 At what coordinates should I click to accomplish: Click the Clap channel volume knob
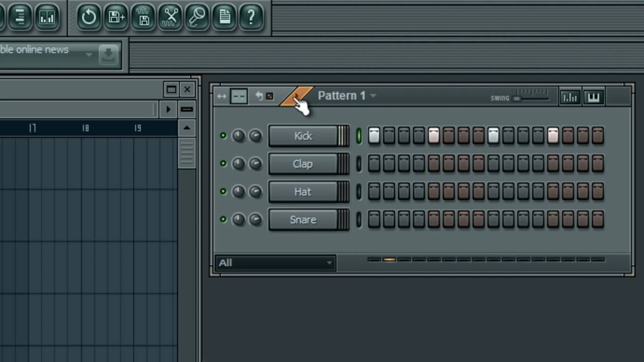click(x=256, y=164)
